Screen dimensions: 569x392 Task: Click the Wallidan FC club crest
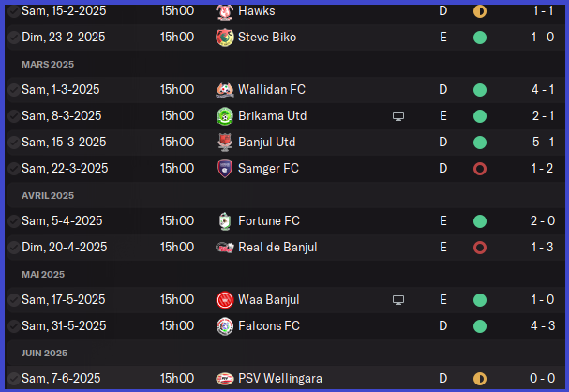click(224, 90)
